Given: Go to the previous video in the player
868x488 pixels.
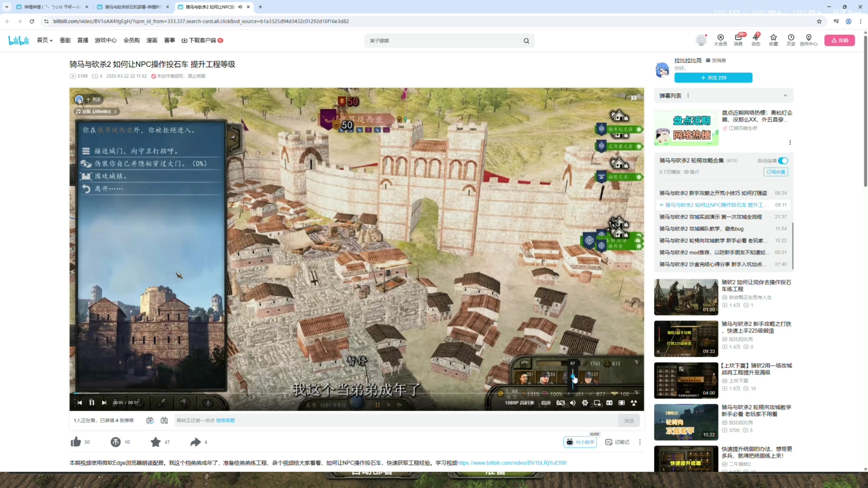Looking at the screenshot, I should coord(79,403).
